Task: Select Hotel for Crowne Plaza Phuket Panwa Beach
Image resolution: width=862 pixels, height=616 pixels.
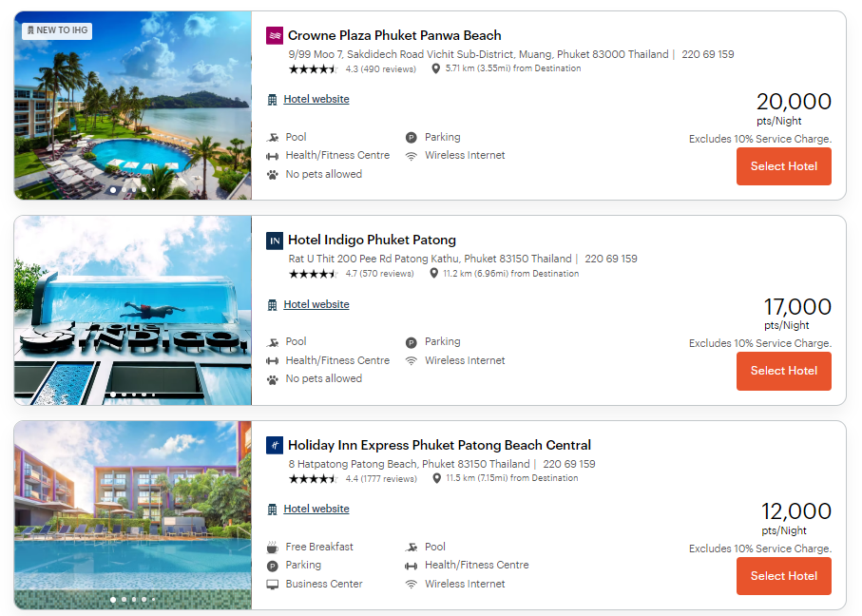Action: click(x=783, y=166)
